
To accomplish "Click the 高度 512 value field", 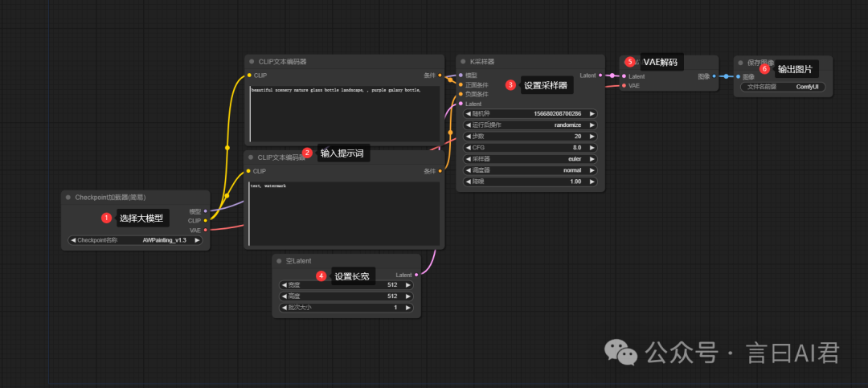I will pyautogui.click(x=346, y=296).
